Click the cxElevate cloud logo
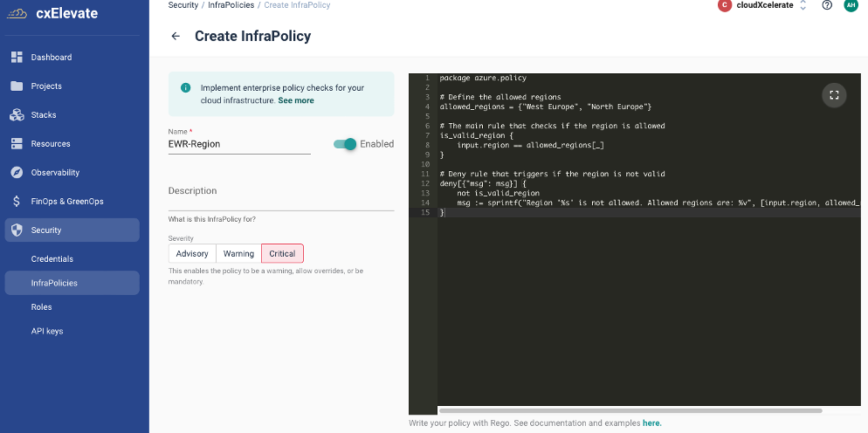The width and height of the screenshot is (868, 433). (x=18, y=14)
